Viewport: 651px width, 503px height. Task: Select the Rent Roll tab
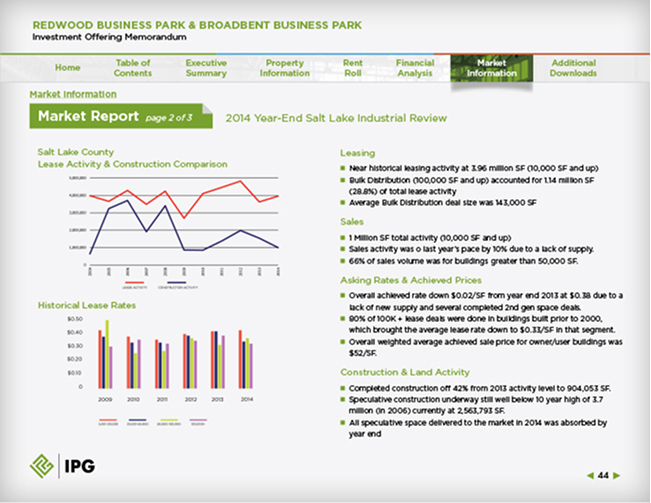coord(352,68)
